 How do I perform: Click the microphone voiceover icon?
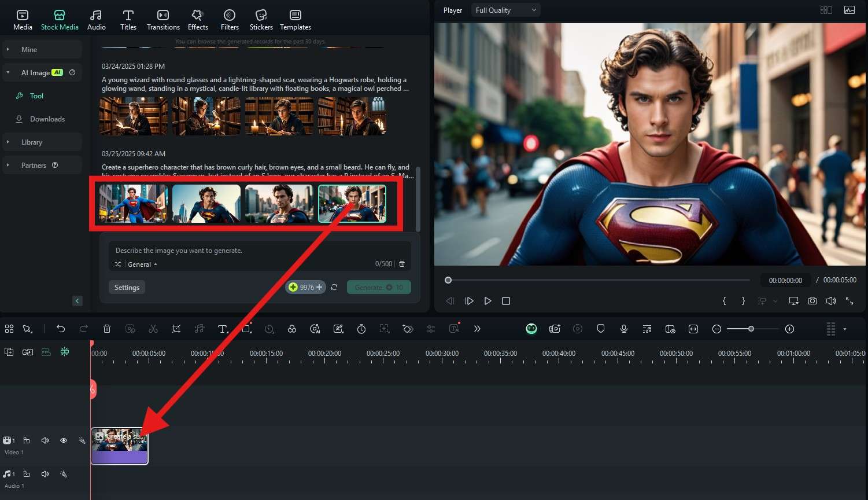point(624,329)
